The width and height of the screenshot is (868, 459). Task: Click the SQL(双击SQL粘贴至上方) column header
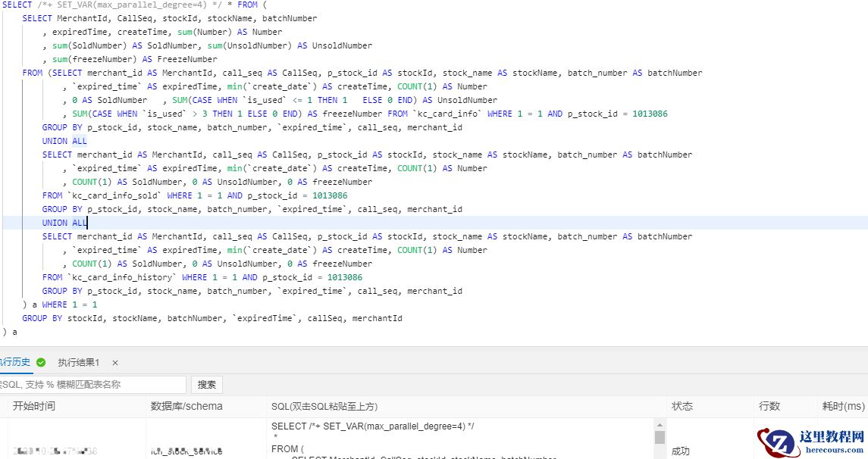pyautogui.click(x=324, y=407)
